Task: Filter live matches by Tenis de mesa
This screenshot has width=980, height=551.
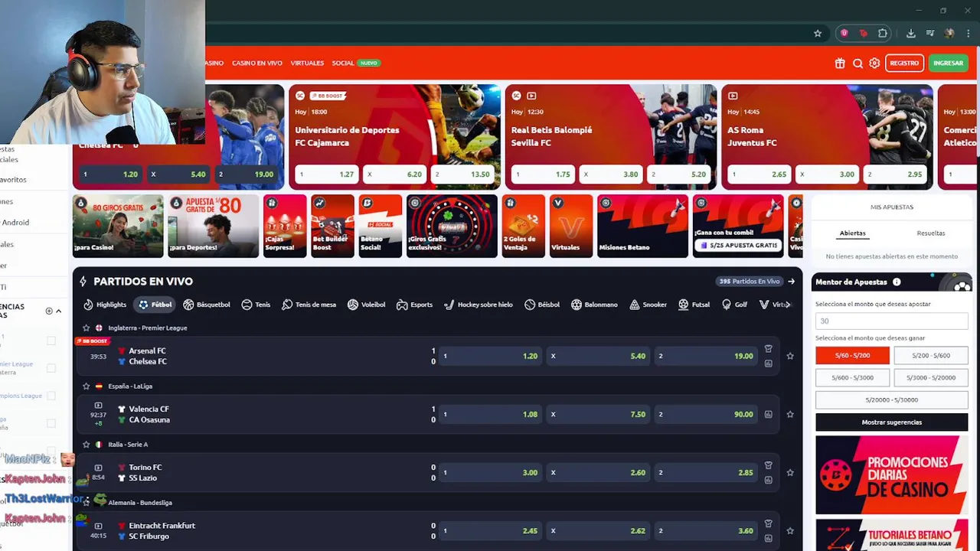Action: coord(309,305)
